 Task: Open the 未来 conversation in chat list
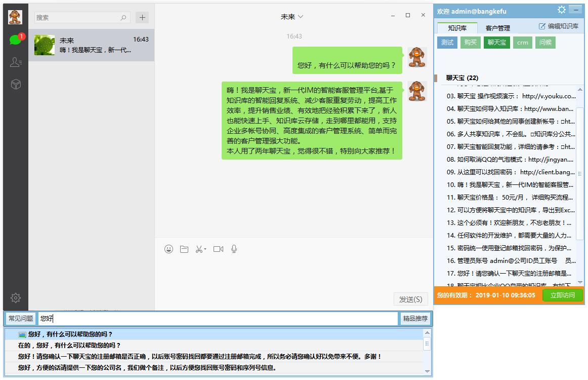pyautogui.click(x=92, y=45)
